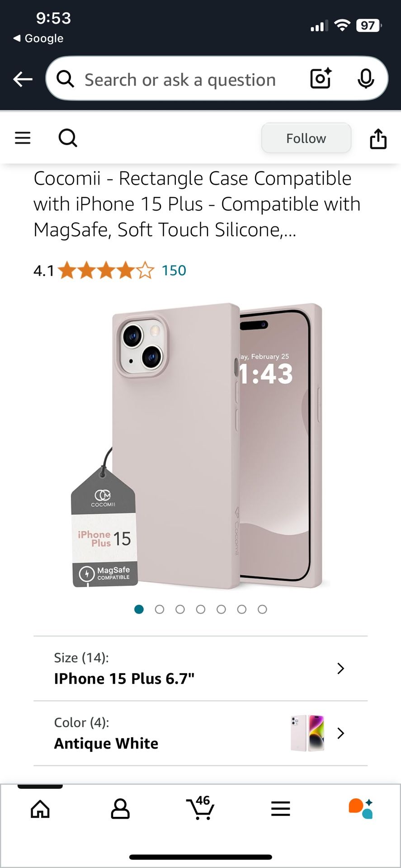Viewport: 401px width, 868px height.
Task: Go to the Home tab
Action: [x=40, y=808]
